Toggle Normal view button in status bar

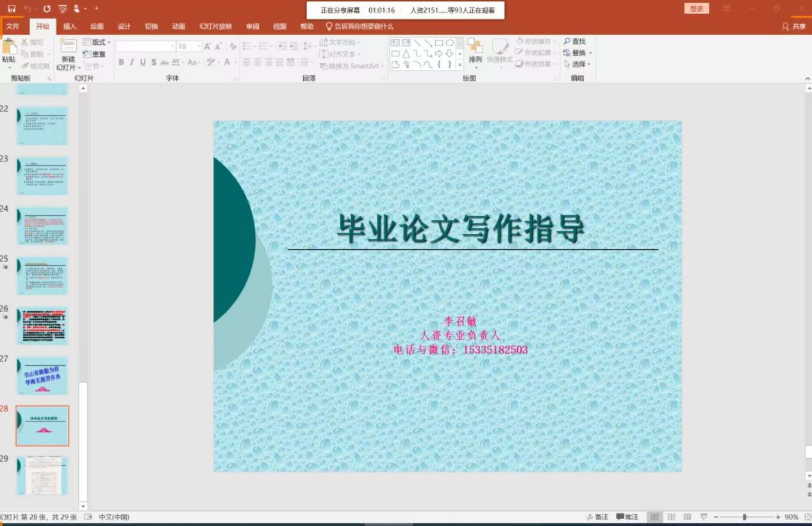coord(654,517)
